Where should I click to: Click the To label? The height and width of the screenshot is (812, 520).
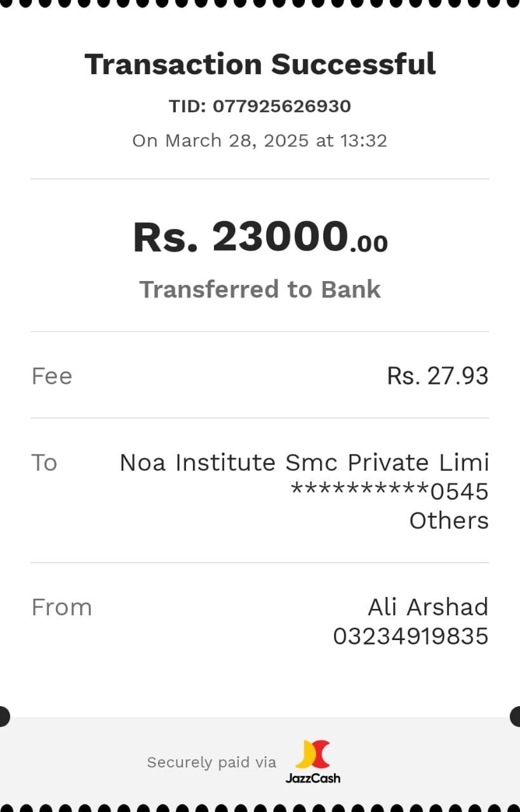click(44, 462)
